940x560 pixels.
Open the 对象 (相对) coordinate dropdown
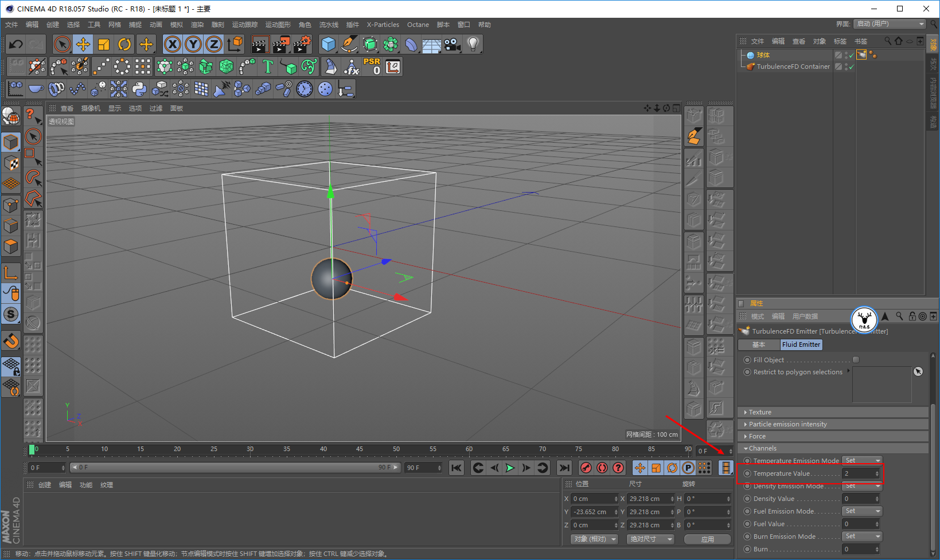click(594, 539)
